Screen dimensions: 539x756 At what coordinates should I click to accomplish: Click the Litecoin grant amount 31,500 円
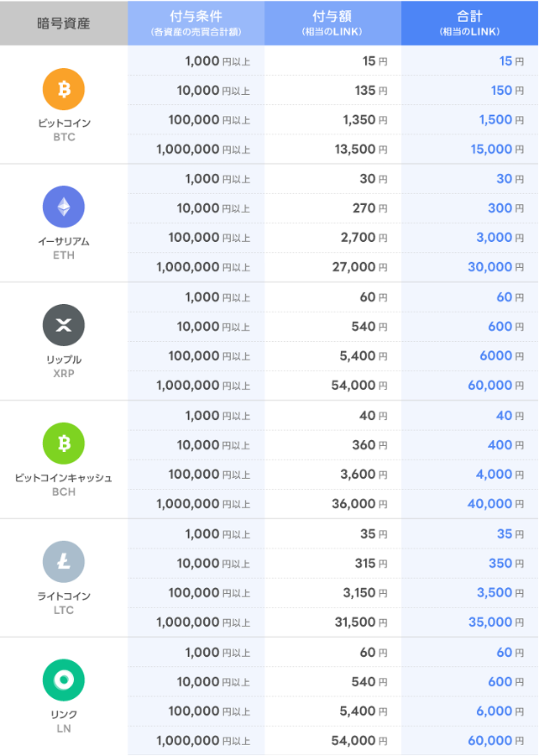360,622
